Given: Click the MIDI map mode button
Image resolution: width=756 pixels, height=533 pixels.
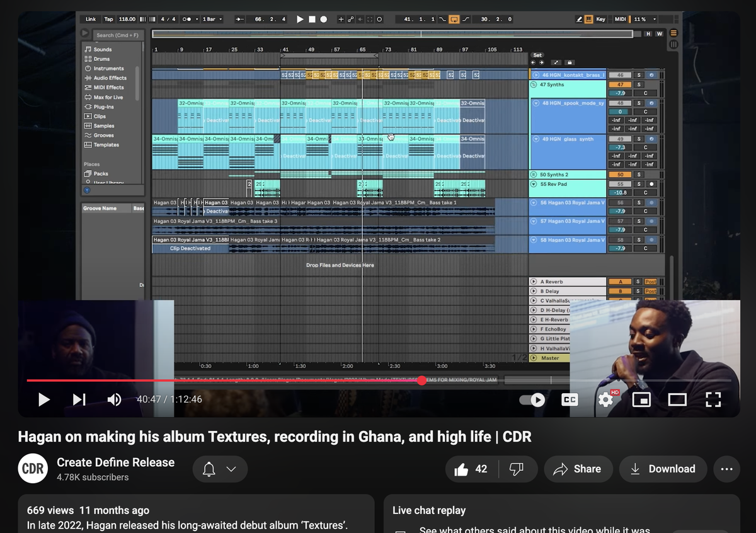Looking at the screenshot, I should coord(621,20).
